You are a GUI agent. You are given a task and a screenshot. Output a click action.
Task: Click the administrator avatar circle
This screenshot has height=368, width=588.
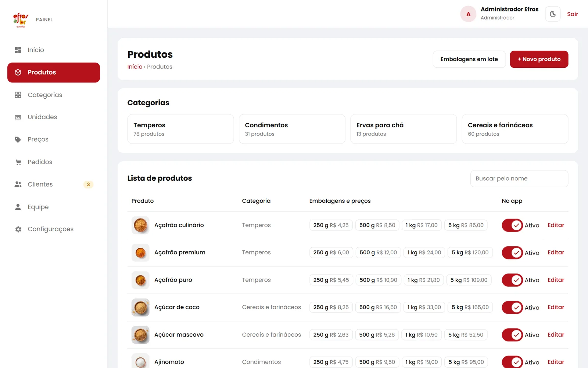[x=468, y=14]
